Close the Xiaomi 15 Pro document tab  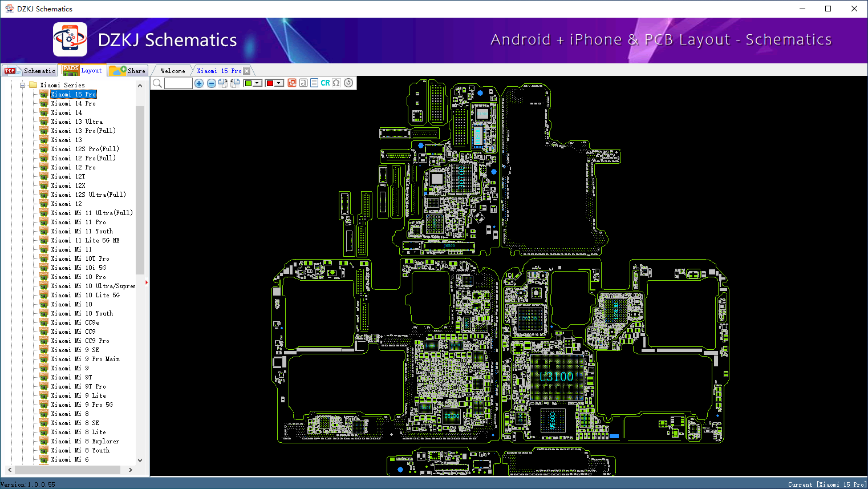pos(246,71)
